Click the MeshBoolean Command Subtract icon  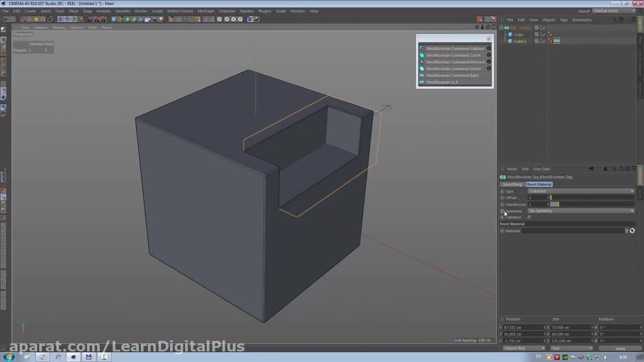[x=422, y=49]
